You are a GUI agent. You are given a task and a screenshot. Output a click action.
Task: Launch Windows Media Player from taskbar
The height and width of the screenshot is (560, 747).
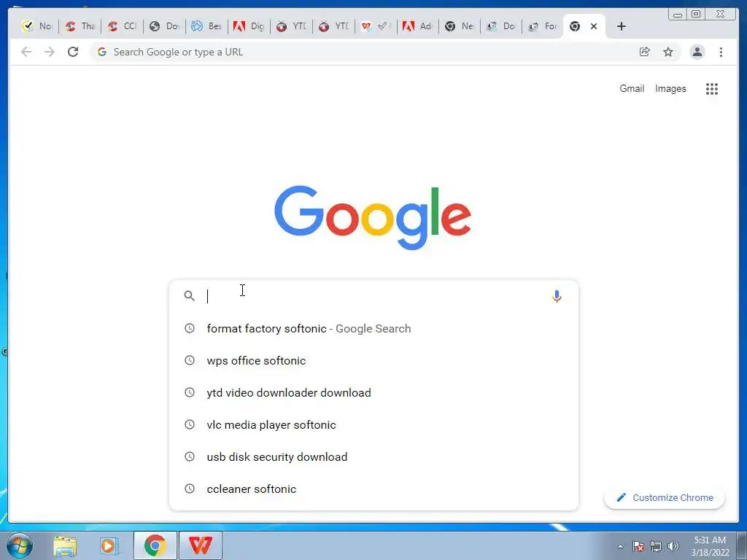tap(108, 545)
